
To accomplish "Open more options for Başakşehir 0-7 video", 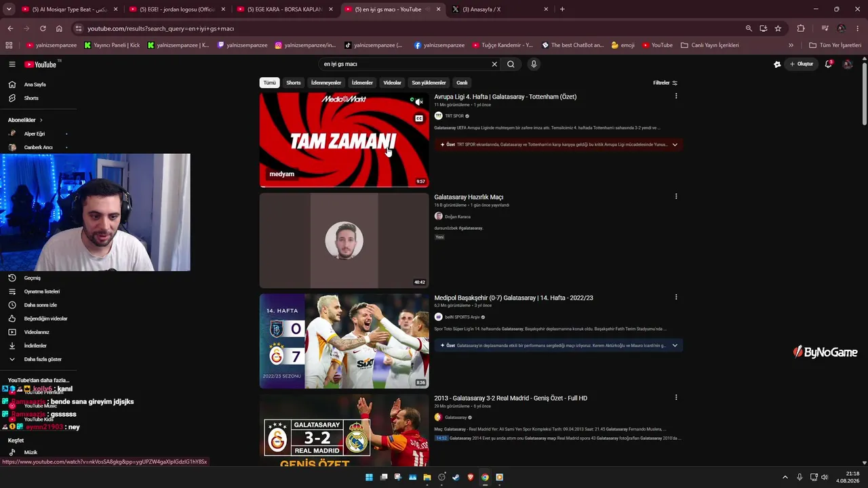I will coord(676,297).
